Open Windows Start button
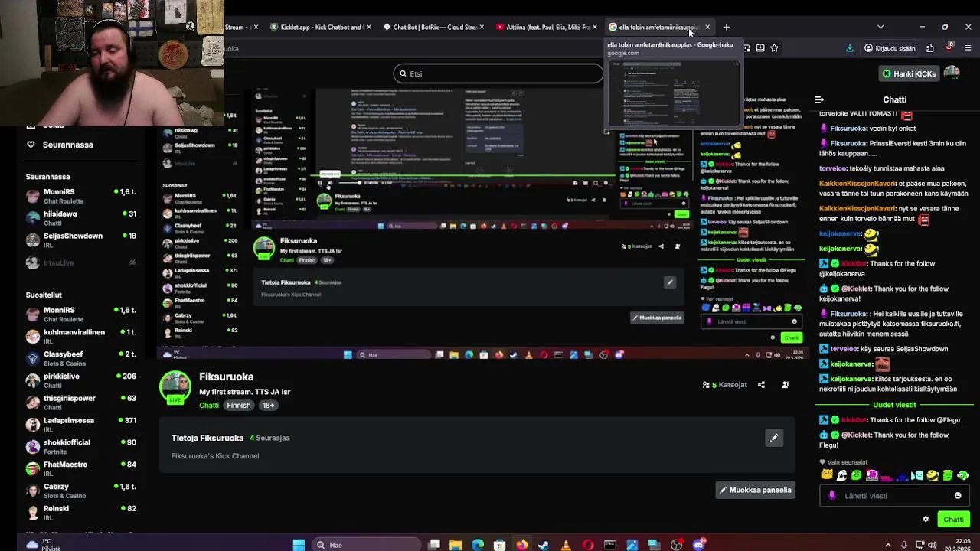This screenshot has width=980, height=551. point(299,545)
